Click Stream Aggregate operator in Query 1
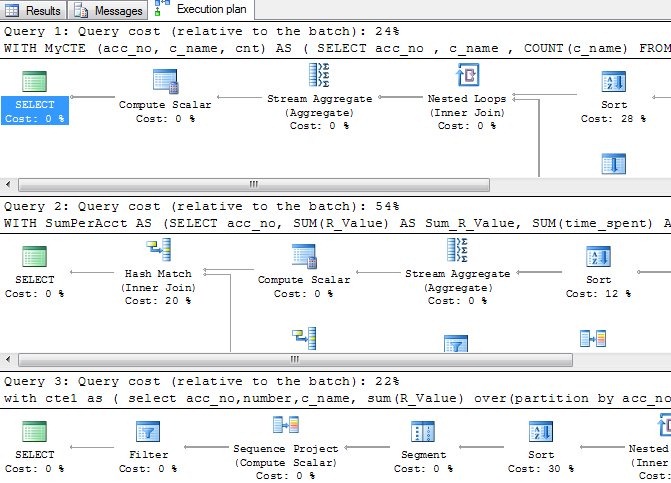The width and height of the screenshot is (671, 483). (320, 78)
